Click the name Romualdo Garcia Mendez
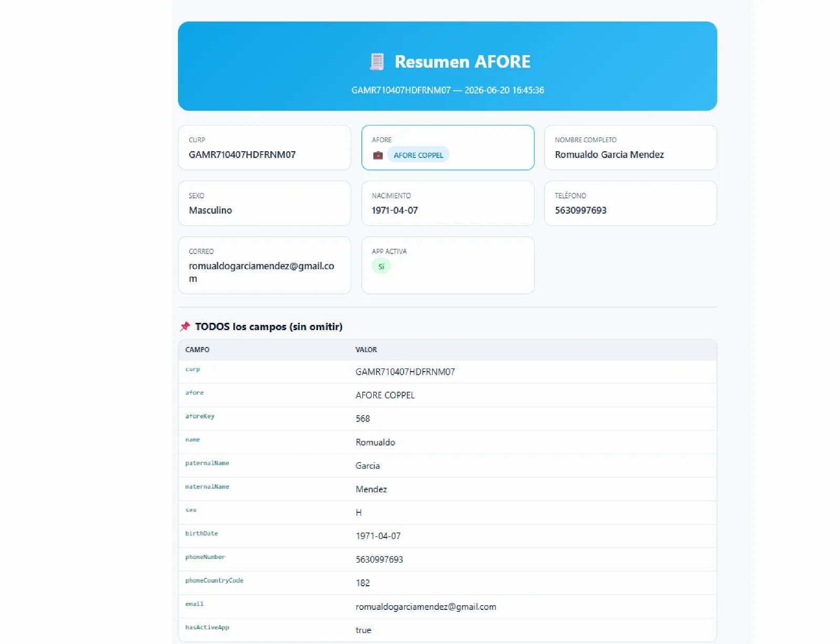840x644 pixels. click(609, 155)
